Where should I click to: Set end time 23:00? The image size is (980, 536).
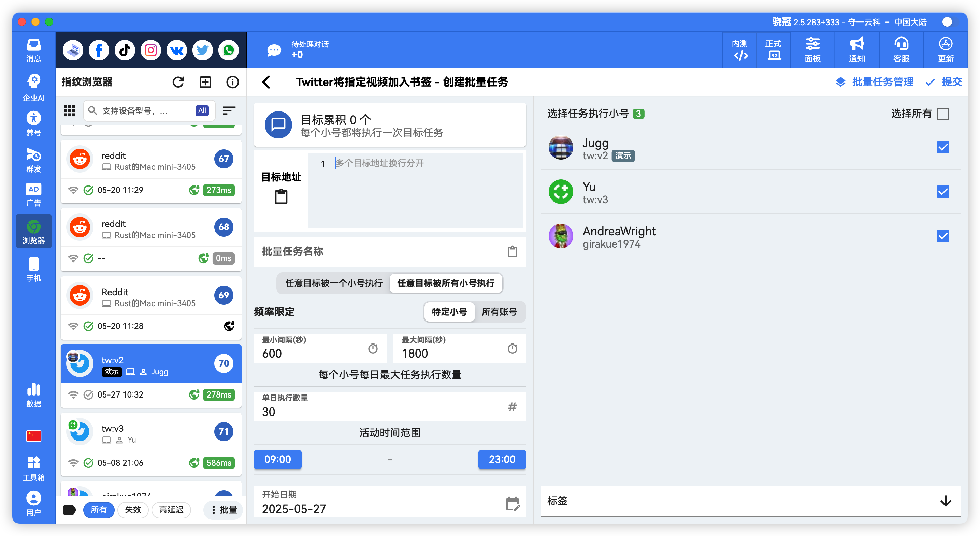click(x=502, y=460)
